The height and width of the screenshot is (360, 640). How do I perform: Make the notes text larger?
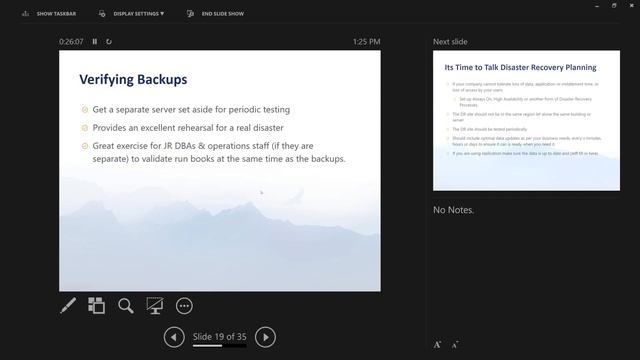coord(438,344)
